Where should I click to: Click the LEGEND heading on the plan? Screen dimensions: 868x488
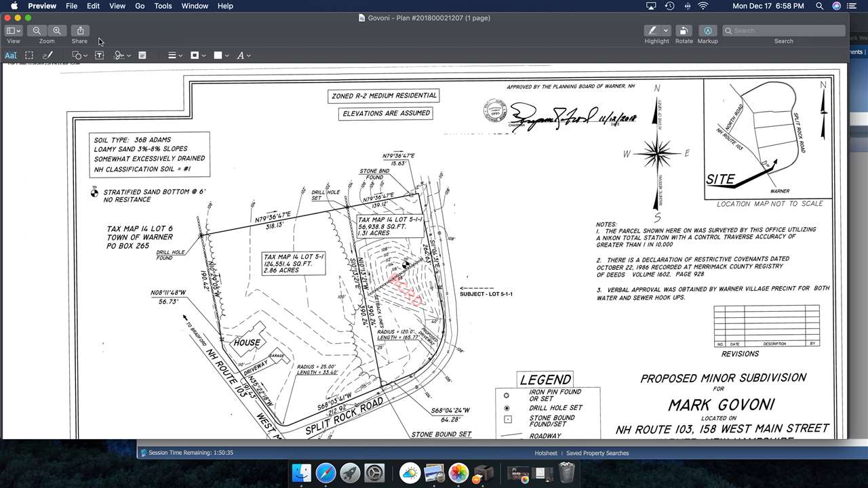545,380
